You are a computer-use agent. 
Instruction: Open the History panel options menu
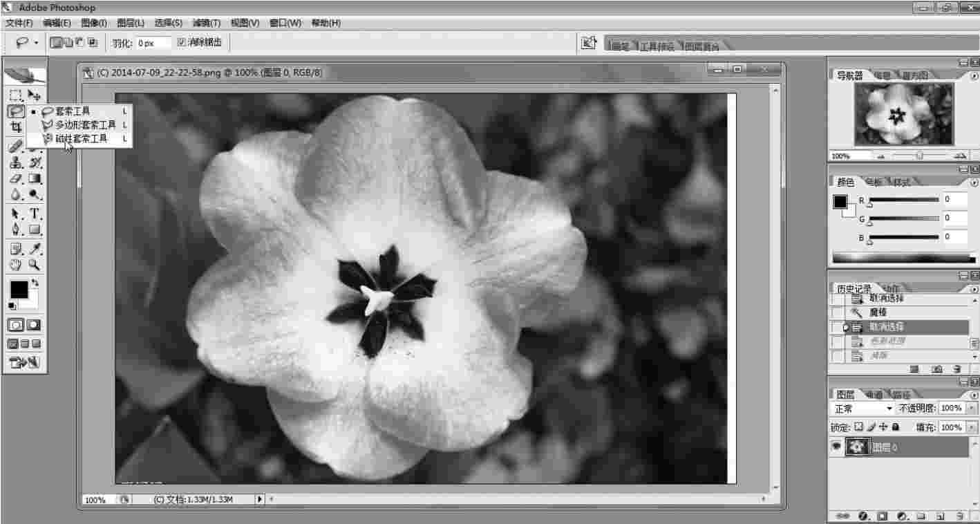(974, 290)
